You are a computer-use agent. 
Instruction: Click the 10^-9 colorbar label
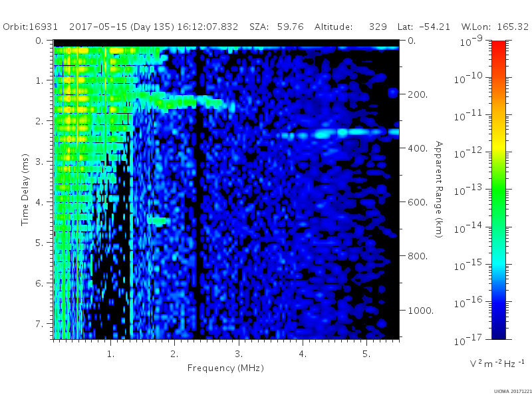471,41
